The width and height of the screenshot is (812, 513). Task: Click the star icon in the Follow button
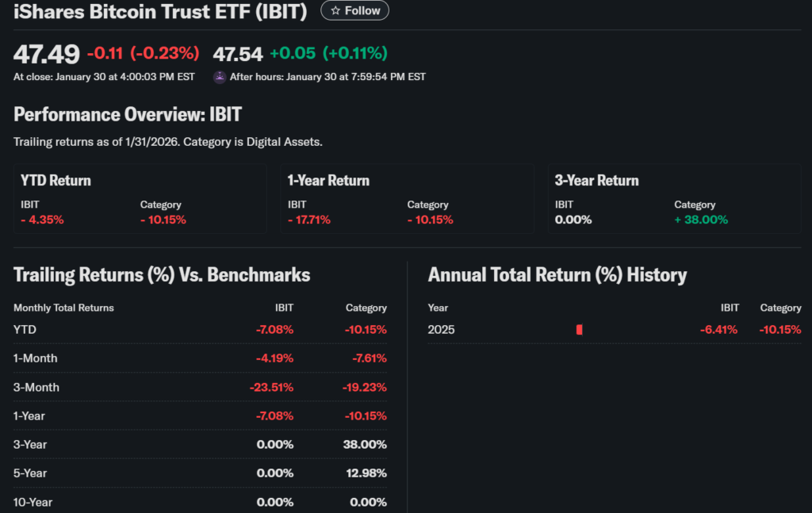[x=335, y=10]
